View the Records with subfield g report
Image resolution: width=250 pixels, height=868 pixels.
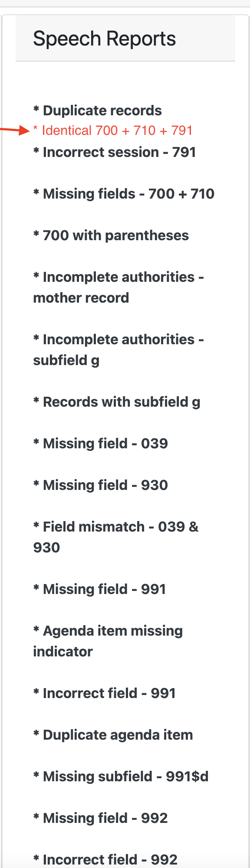(x=117, y=402)
